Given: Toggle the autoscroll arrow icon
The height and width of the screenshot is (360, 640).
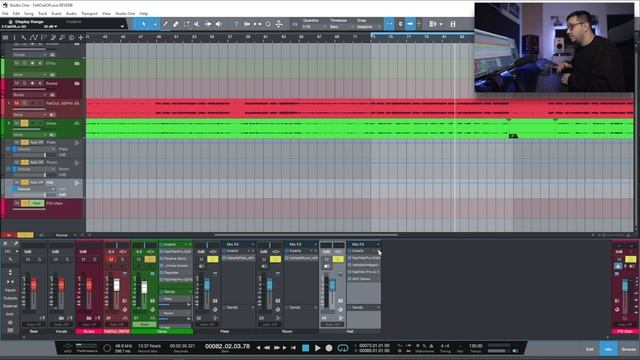Looking at the screenshot, I should (x=410, y=24).
